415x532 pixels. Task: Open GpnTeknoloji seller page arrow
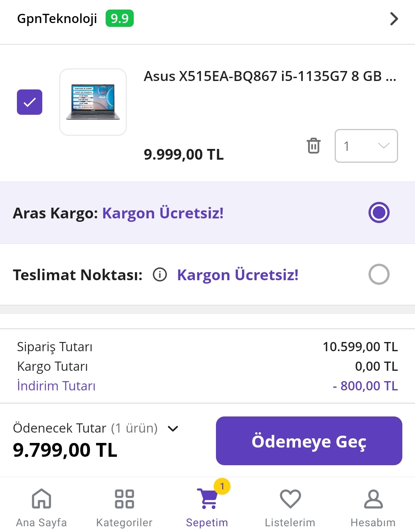[x=394, y=19]
